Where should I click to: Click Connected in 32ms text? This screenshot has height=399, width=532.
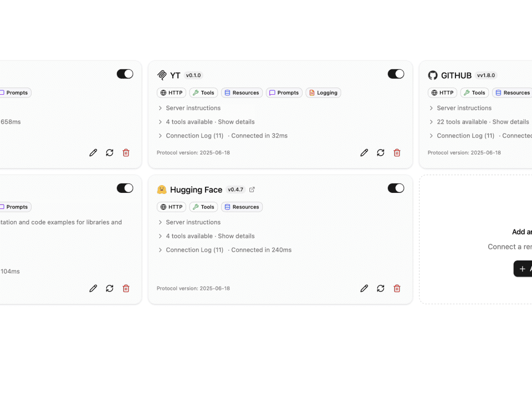coord(259,136)
